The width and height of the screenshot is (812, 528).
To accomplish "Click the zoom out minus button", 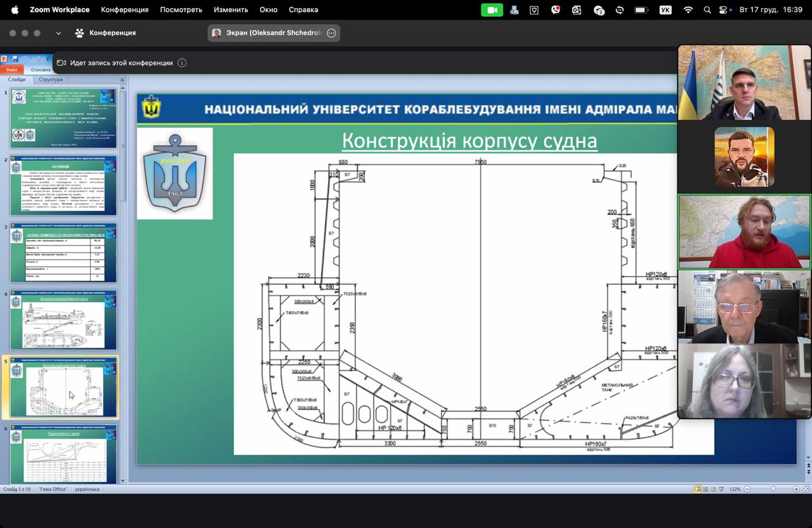I will click(747, 489).
